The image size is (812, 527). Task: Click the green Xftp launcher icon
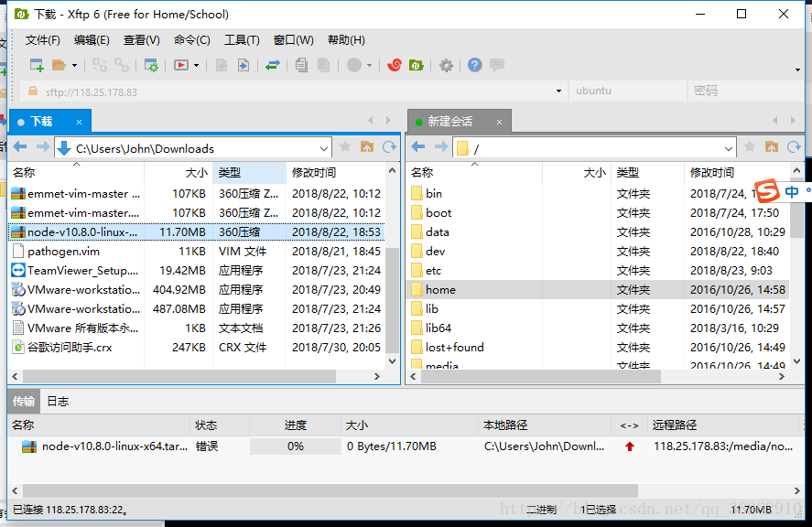click(417, 65)
